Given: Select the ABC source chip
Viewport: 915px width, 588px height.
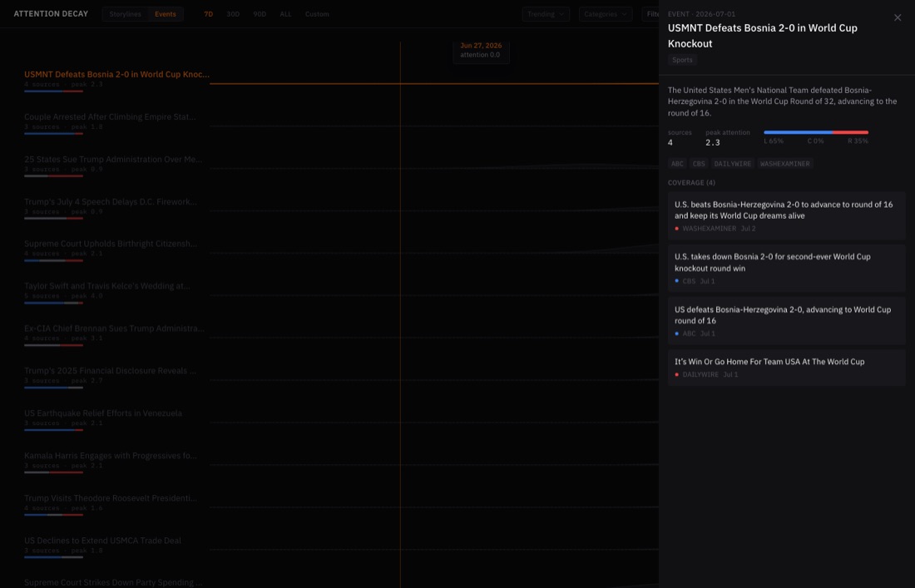Looking at the screenshot, I should pyautogui.click(x=677, y=164).
